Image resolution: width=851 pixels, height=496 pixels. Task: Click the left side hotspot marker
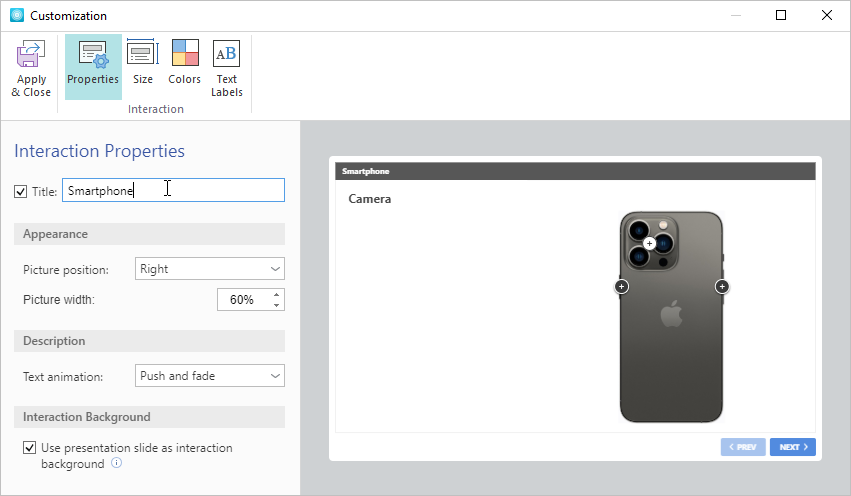click(621, 287)
